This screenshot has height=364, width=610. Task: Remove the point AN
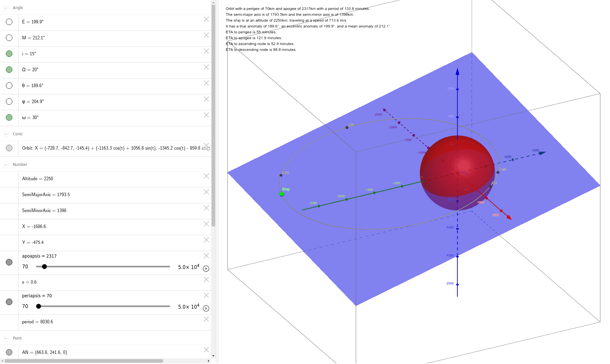206,350
